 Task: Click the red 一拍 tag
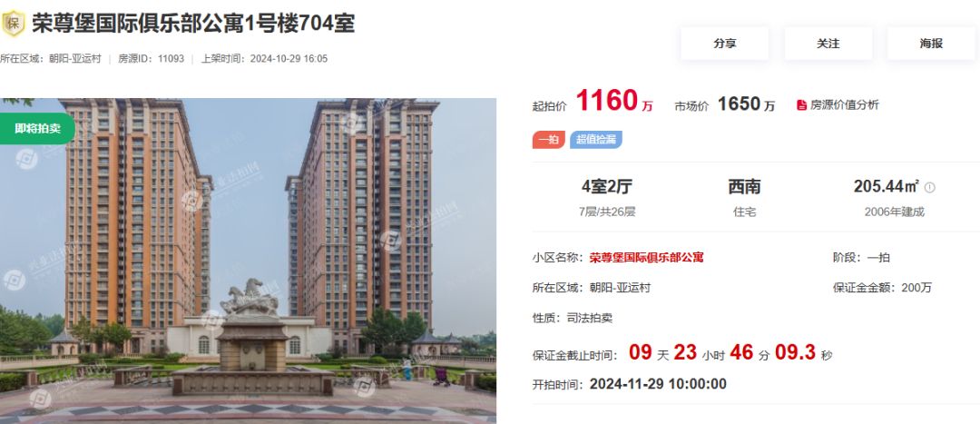point(549,140)
